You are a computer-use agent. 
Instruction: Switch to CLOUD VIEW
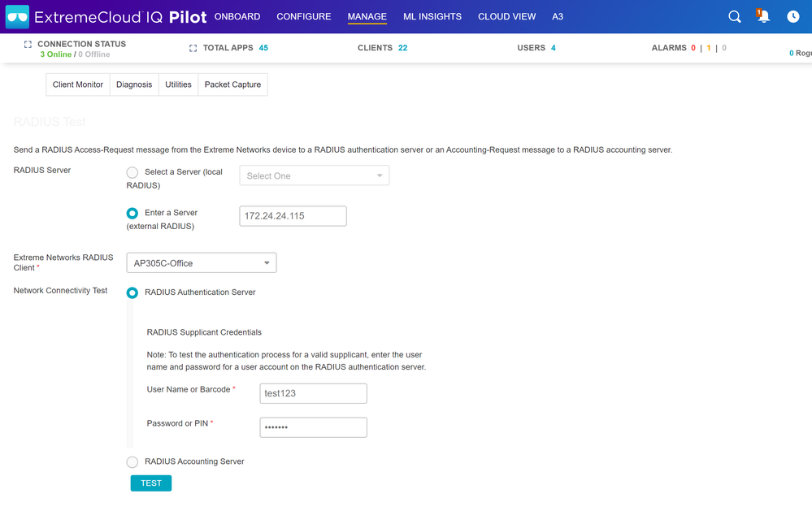507,16
